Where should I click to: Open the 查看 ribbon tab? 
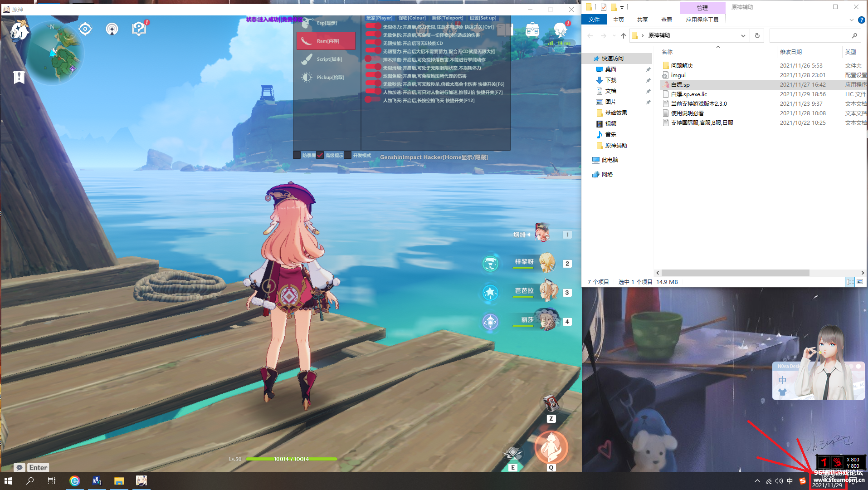(666, 20)
